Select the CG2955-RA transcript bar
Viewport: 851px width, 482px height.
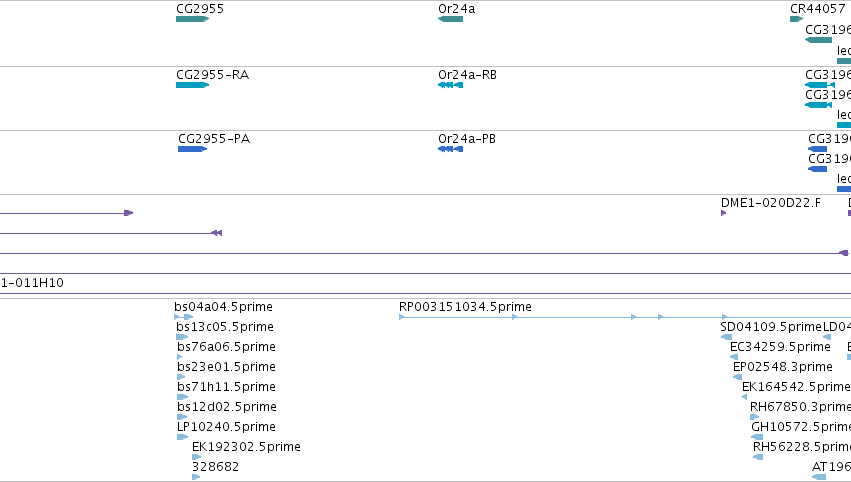[192, 85]
